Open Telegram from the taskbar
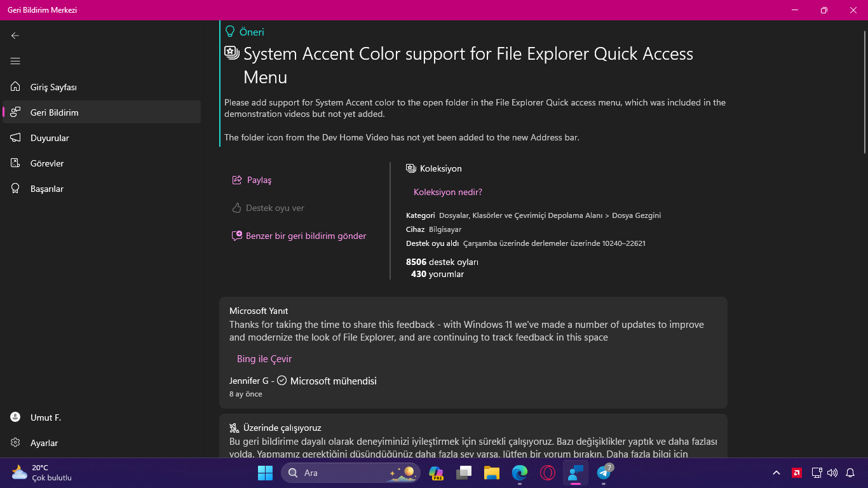Screen dimensions: 868x488 (x=604, y=473)
